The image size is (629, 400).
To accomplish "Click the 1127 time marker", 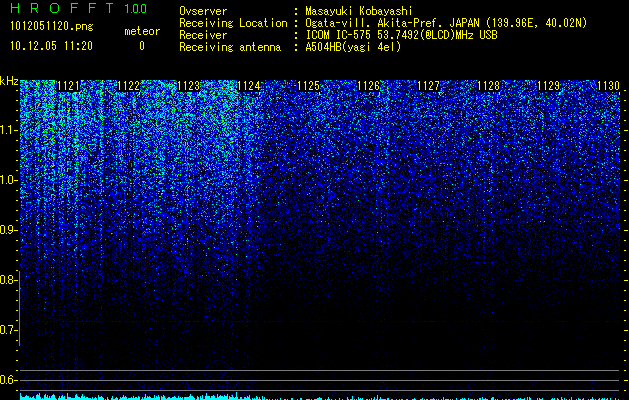I will click(428, 86).
